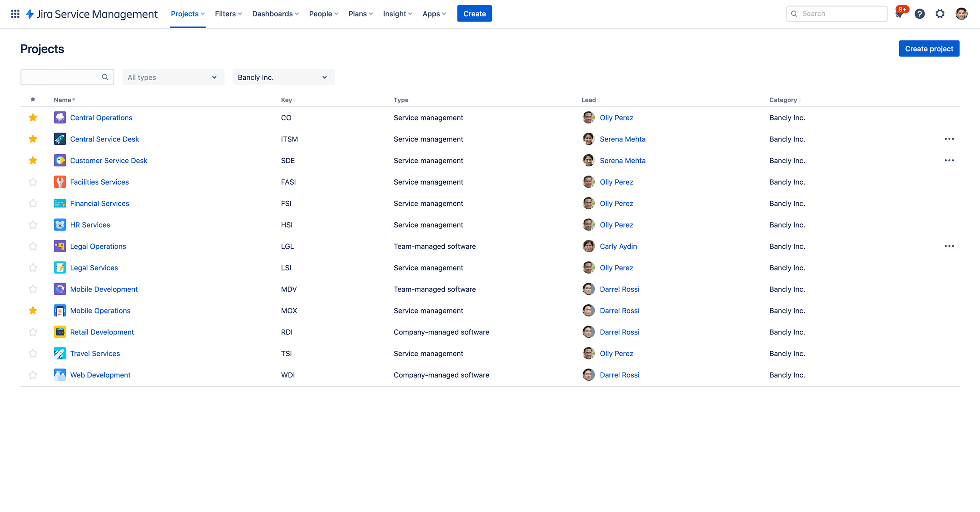Open the Central Operations project icon
The image size is (980, 512).
(x=60, y=117)
